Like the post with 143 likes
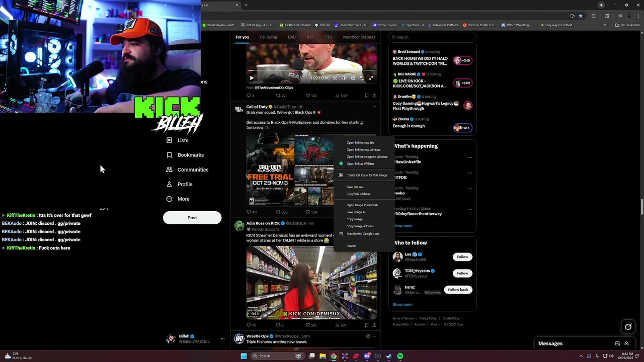The image size is (644, 362). 311,96
